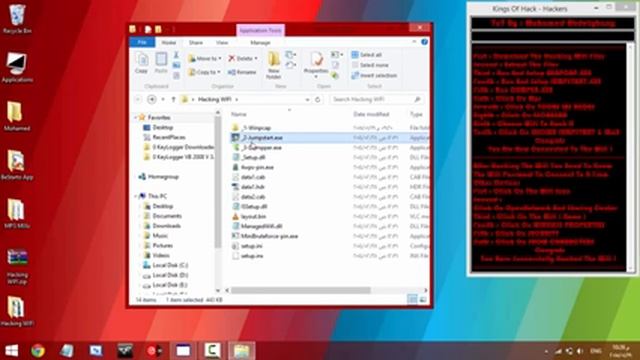The image size is (640, 360).
Task: Switch to the Home tab
Action: pyautogui.click(x=169, y=42)
